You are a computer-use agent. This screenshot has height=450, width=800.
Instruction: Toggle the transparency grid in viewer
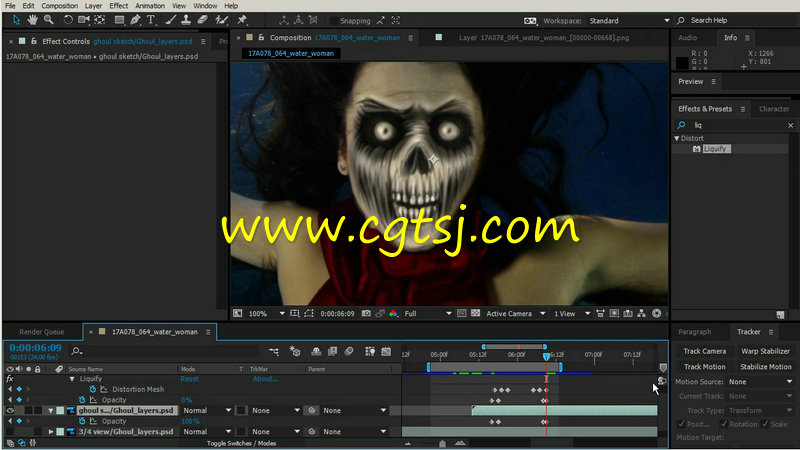click(476, 313)
